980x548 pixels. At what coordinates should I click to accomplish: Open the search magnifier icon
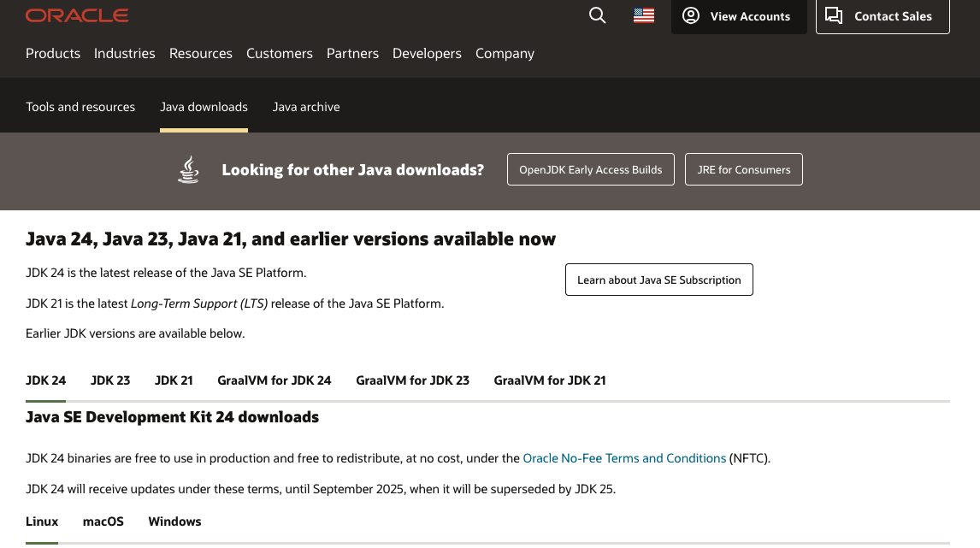598,15
